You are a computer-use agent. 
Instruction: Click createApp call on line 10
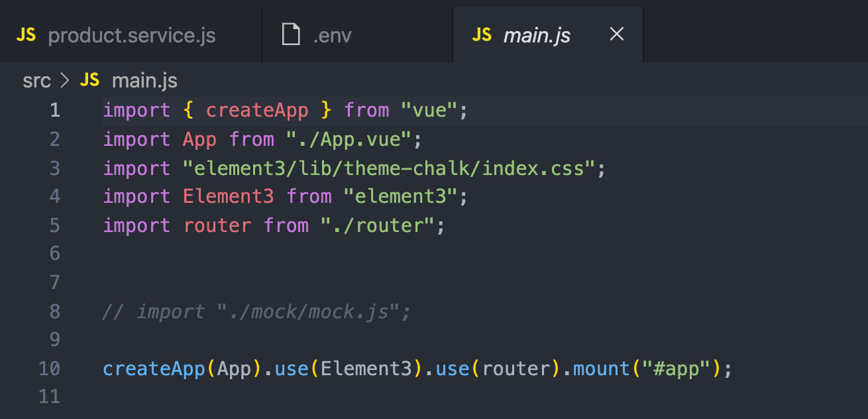tap(154, 368)
